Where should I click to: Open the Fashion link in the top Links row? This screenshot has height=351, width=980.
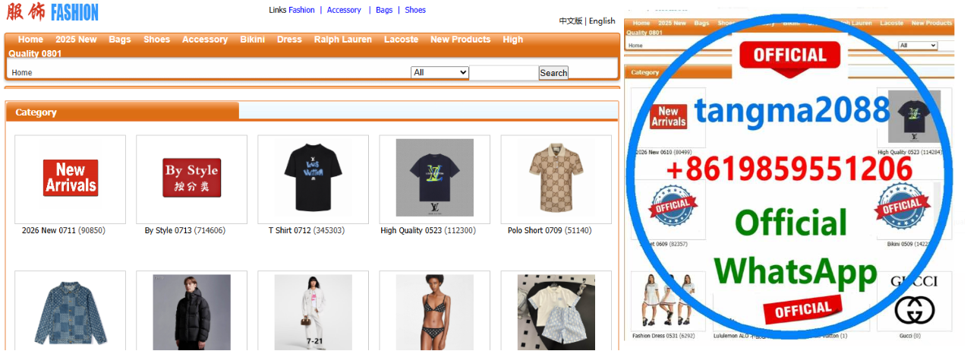(301, 10)
